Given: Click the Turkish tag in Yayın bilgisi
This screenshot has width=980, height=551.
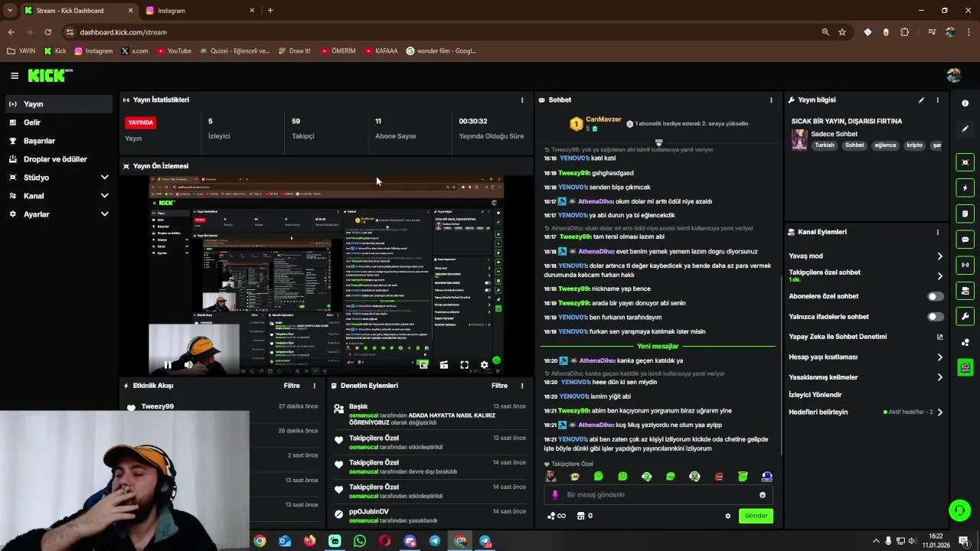Looking at the screenshot, I should (x=825, y=145).
